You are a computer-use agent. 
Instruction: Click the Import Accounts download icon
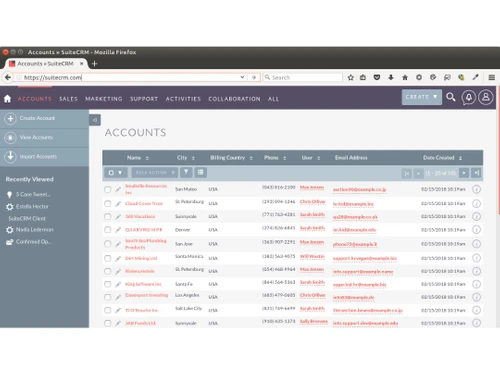coord(10,156)
